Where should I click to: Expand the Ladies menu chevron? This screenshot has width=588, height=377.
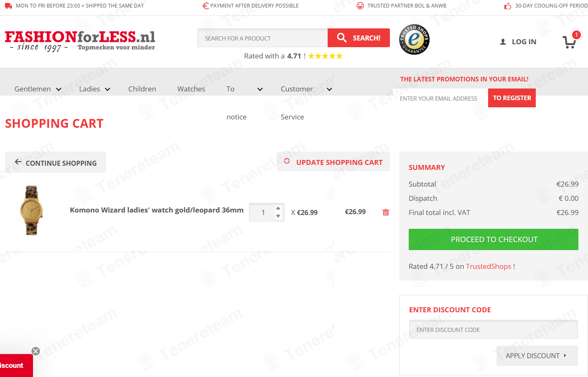pyautogui.click(x=107, y=89)
